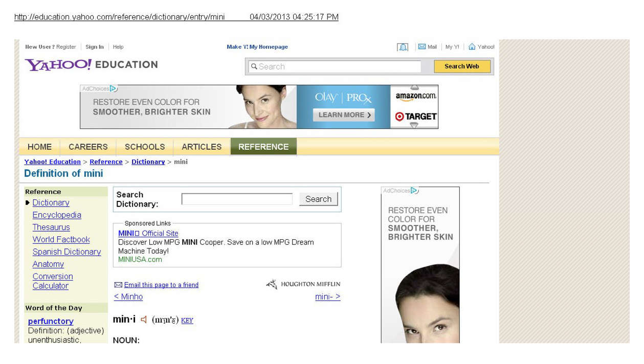Click the AdChoices icon on banner ad

[x=114, y=89]
